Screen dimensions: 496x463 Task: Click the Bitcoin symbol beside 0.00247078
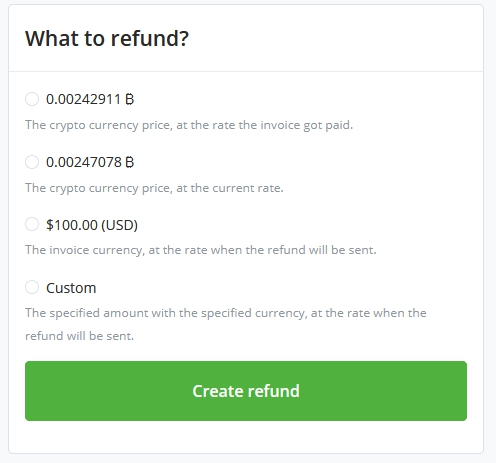[130, 162]
